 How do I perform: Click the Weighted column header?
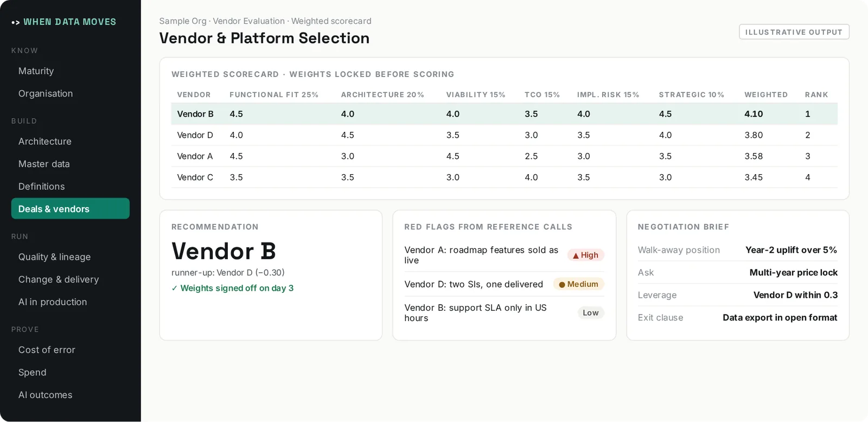[766, 94]
